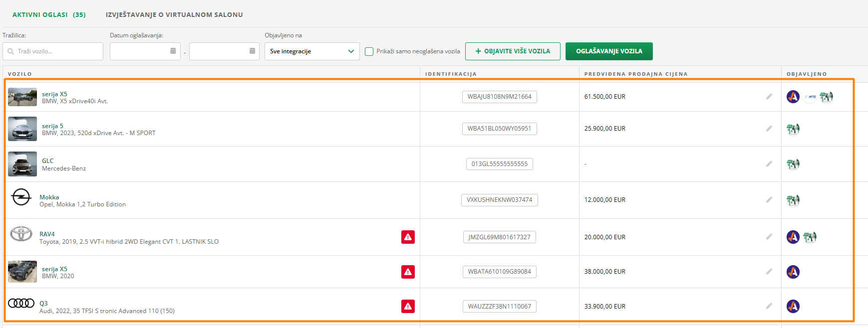Click white oval portal icon in WBAJU8108N9M21664 row

810,97
